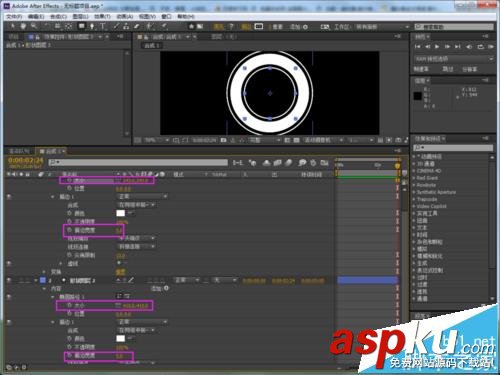Click the search help field in toolbar
This screenshot has width=500, height=375.
(x=454, y=27)
